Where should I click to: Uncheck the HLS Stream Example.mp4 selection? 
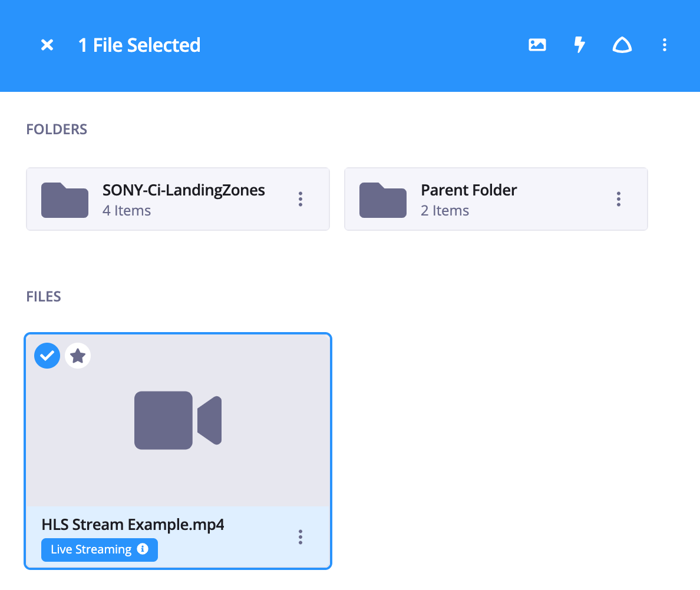coord(47,356)
